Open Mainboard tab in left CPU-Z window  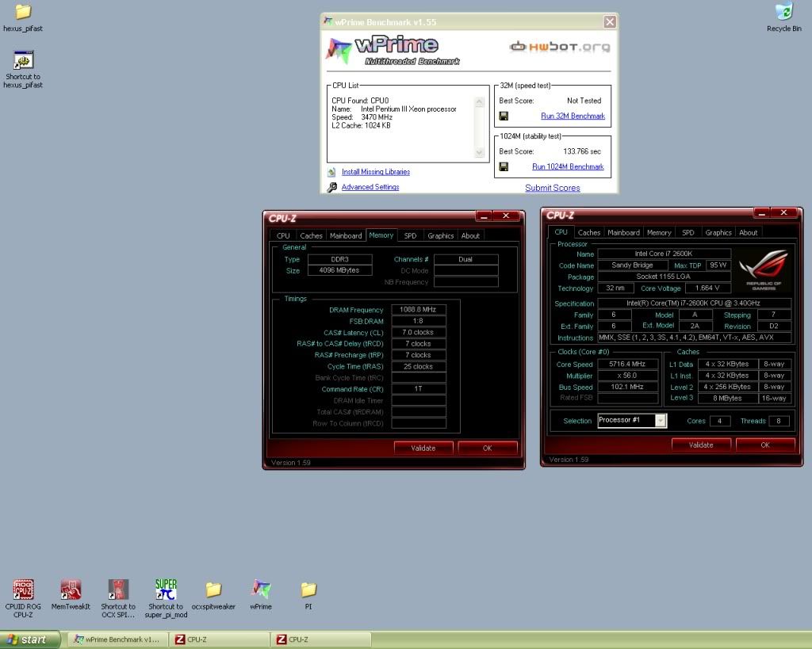pyautogui.click(x=346, y=235)
